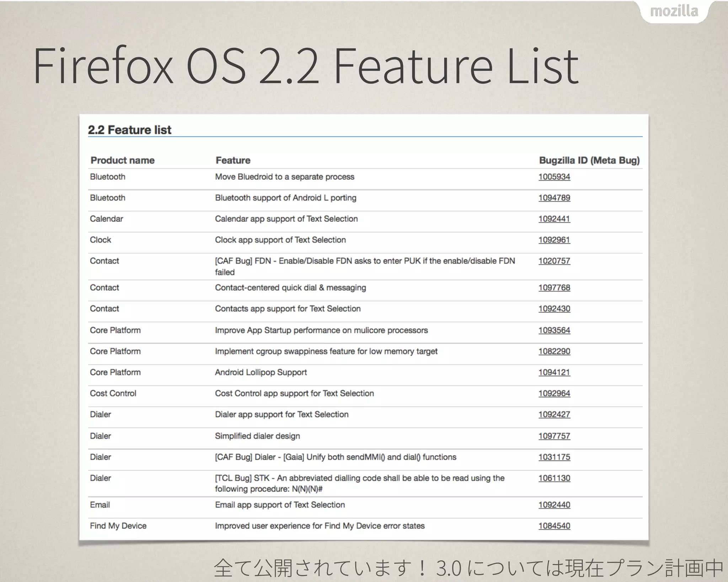Follow the 1020757 FDN bug link
This screenshot has width=728, height=582.
click(x=554, y=261)
